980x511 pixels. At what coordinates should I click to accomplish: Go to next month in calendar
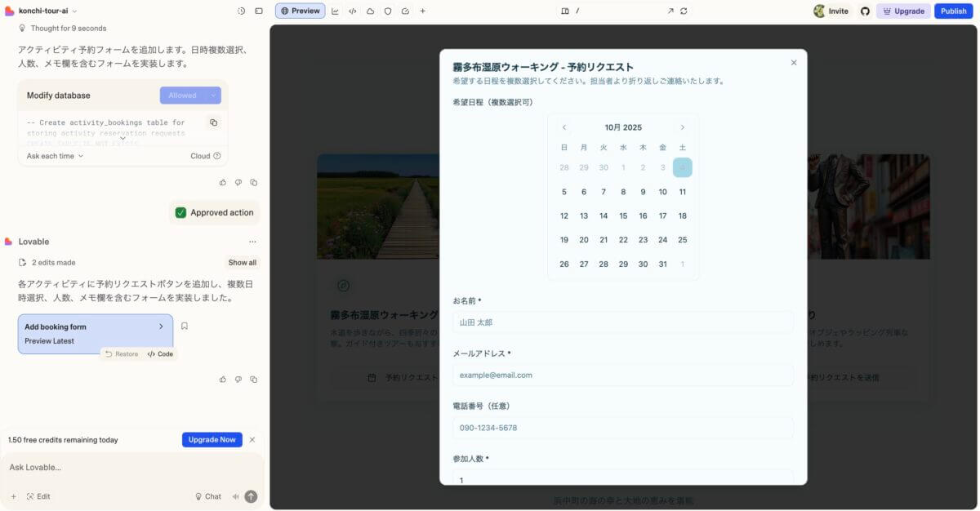[682, 127]
